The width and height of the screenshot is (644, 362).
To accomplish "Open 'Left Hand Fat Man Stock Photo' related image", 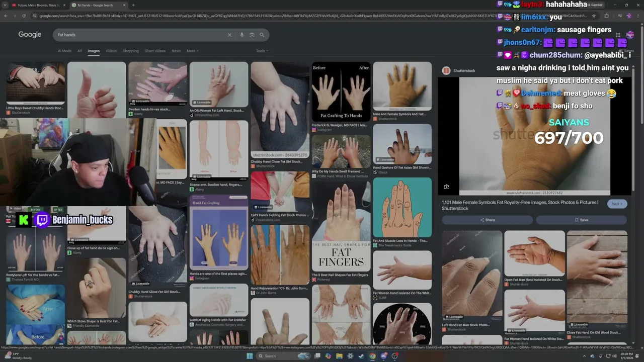I will pyautogui.click(x=472, y=276).
